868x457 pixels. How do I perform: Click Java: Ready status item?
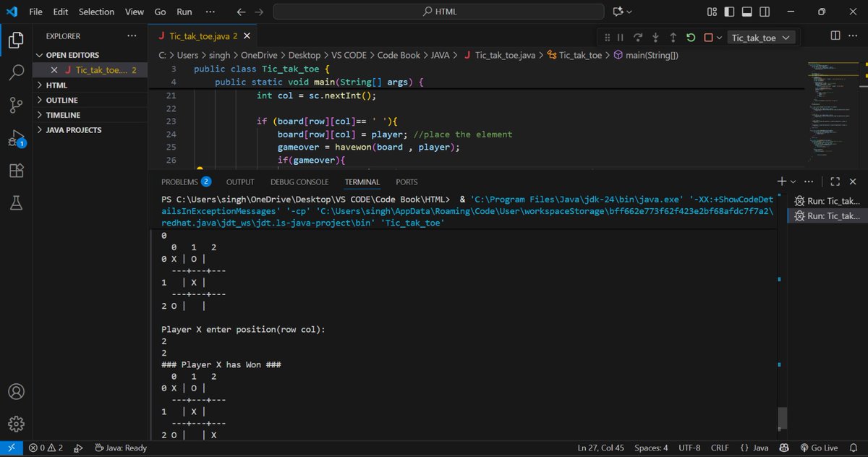tap(120, 448)
